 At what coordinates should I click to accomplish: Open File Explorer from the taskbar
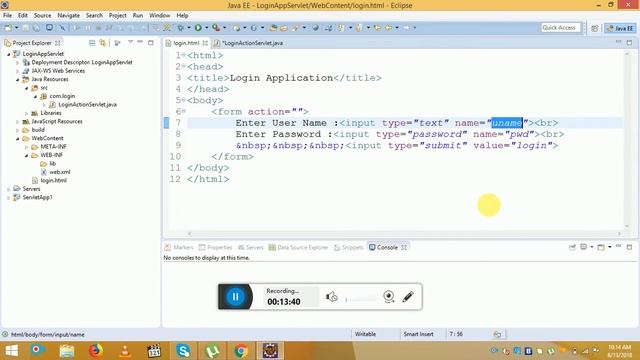coord(67,351)
